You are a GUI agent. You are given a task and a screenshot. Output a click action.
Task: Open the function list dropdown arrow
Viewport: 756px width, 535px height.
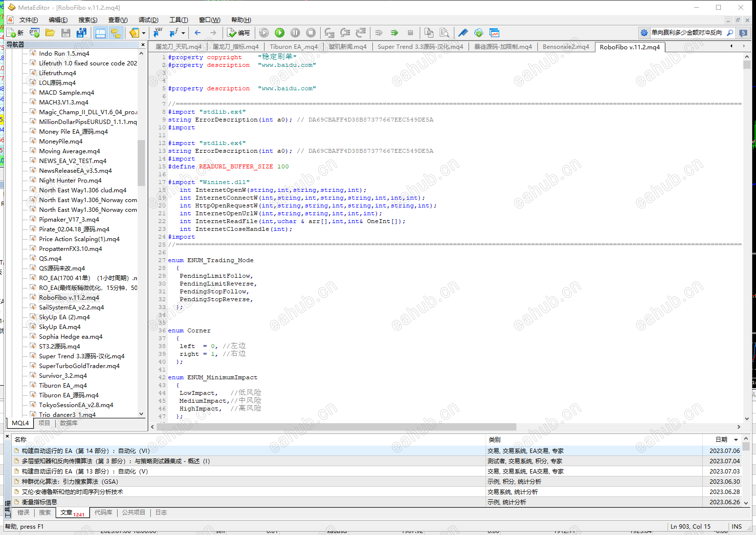coord(183,33)
